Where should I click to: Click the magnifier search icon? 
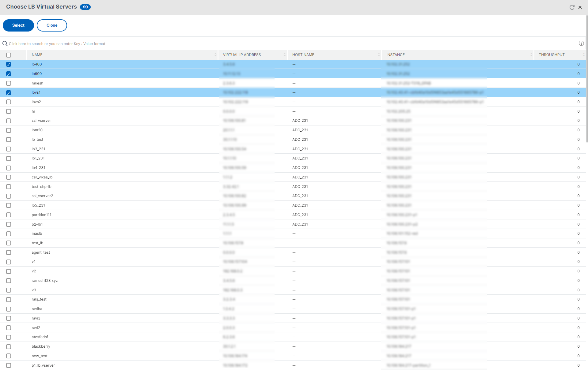[x=5, y=44]
